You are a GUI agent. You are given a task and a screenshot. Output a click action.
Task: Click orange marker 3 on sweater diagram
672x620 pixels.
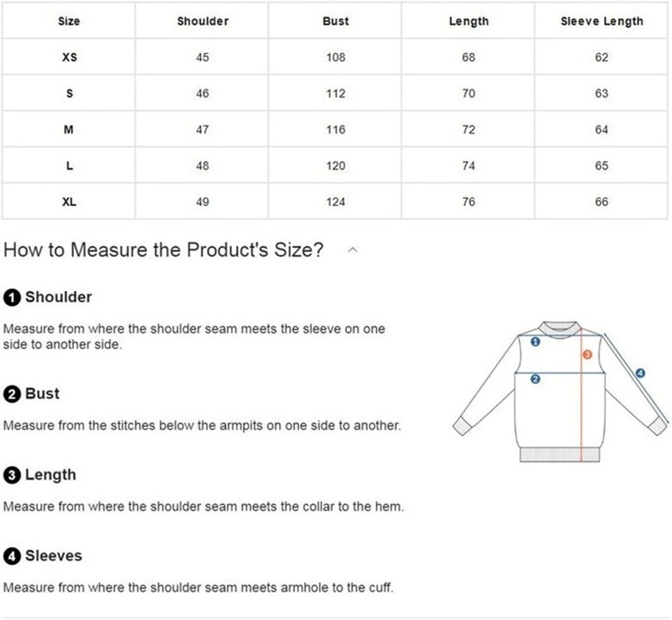click(587, 355)
